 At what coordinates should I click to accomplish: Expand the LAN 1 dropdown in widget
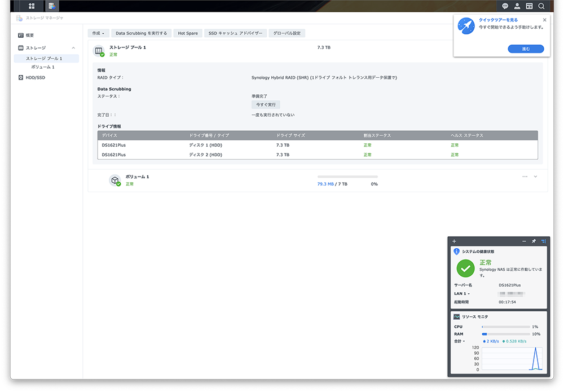click(462, 294)
